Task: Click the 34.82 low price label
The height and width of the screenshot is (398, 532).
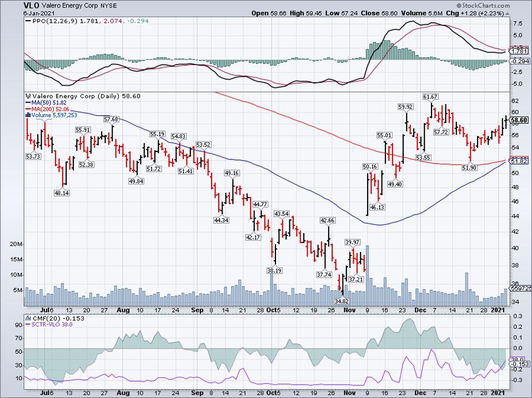Action: [x=342, y=301]
